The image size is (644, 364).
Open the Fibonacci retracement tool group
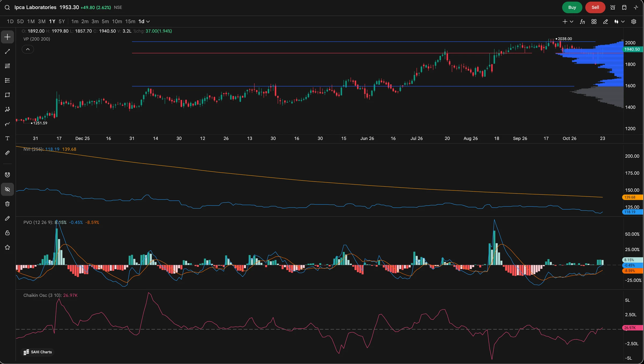coord(8,80)
